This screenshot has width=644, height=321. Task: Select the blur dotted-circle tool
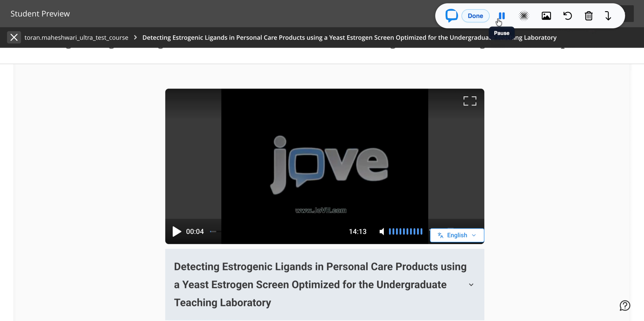click(524, 16)
